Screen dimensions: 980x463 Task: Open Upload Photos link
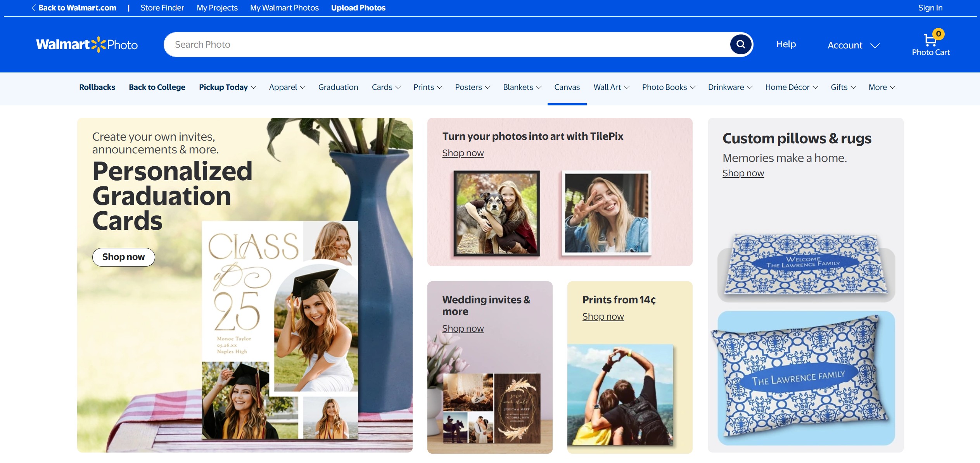tap(358, 8)
